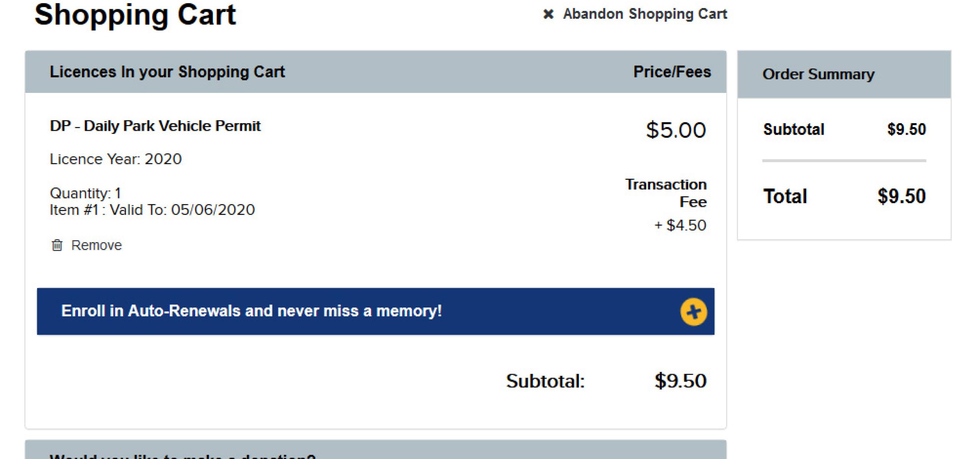
Task: Click the Licence Year: 2020 text
Action: click(116, 159)
